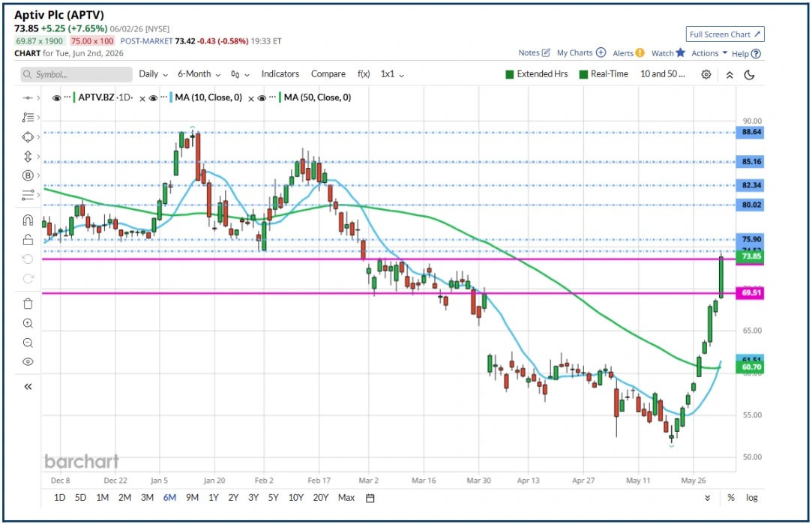The image size is (812, 524).
Task: Toggle Extended Hrs checkbox
Action: [x=510, y=74]
